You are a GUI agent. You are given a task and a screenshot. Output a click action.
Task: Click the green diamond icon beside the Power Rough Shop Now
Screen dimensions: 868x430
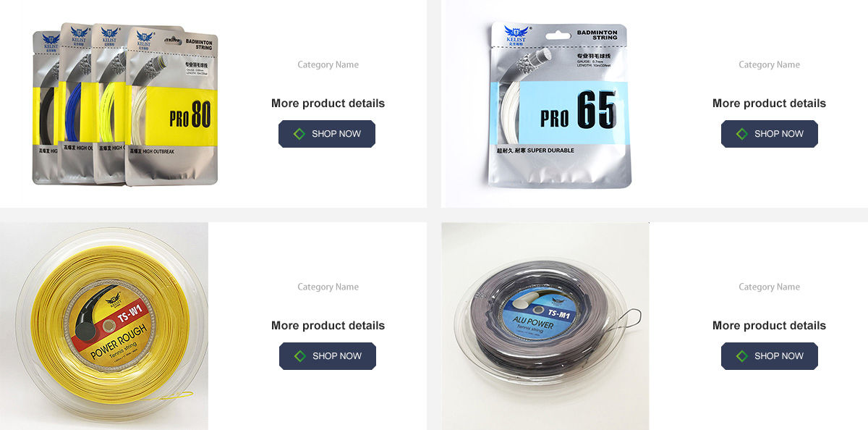[299, 356]
